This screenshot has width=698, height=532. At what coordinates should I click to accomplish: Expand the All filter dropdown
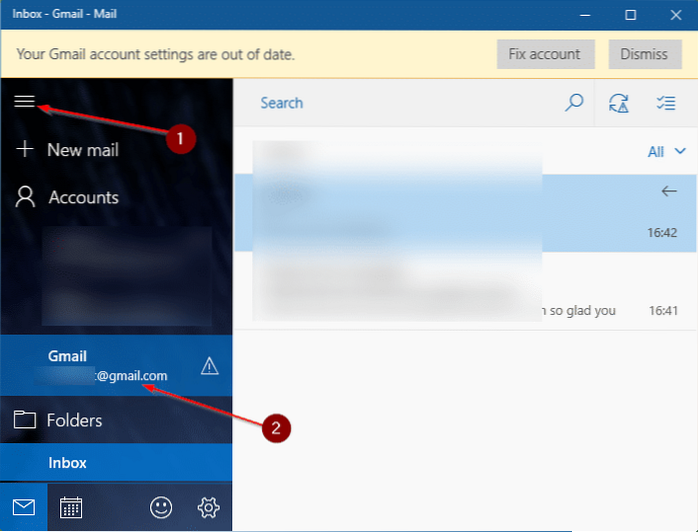pyautogui.click(x=666, y=152)
